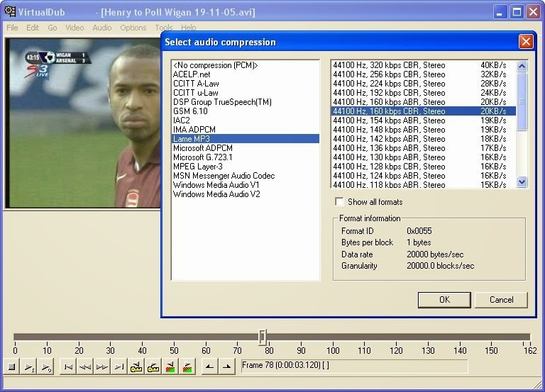
Task: Confirm with the OK button
Action: click(444, 300)
